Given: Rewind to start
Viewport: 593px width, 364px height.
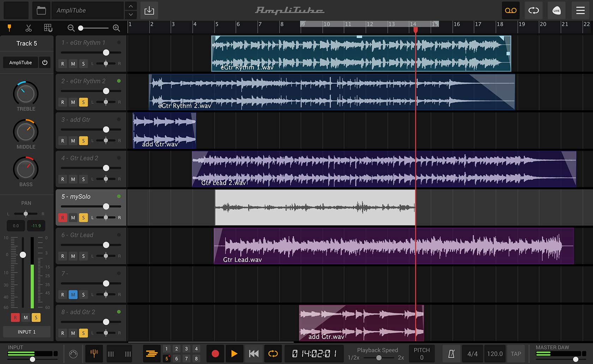Looking at the screenshot, I should (x=253, y=353).
